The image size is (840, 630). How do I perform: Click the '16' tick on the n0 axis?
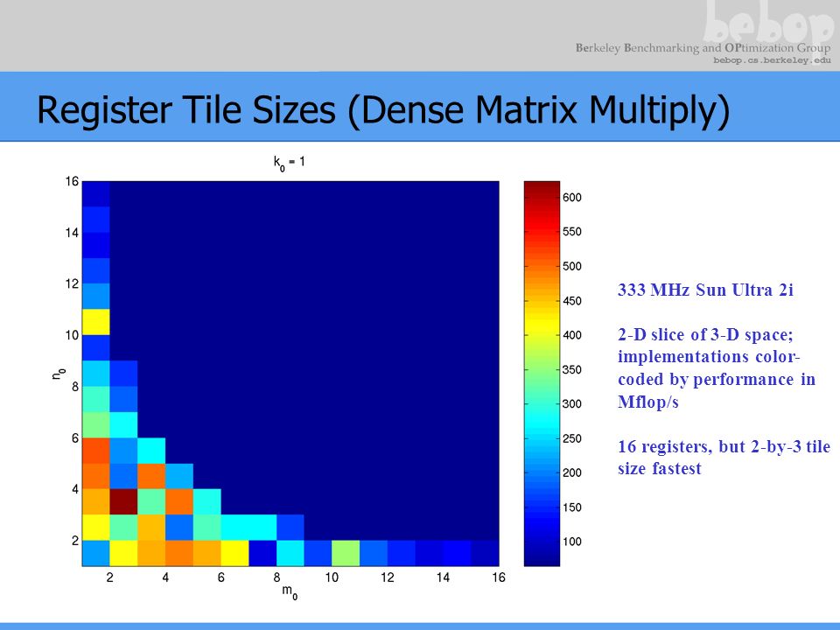point(72,181)
